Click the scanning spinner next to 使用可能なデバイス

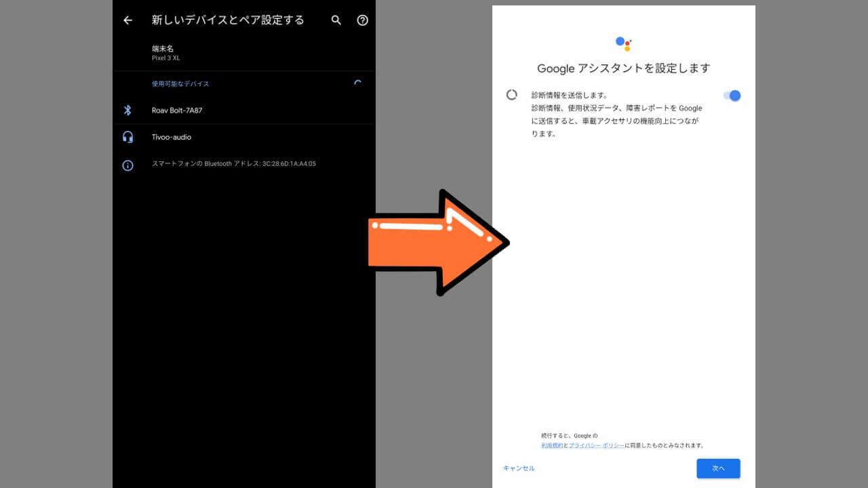coord(358,84)
